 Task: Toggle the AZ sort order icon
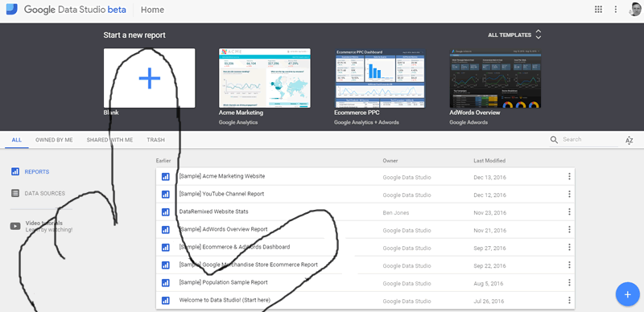click(630, 141)
